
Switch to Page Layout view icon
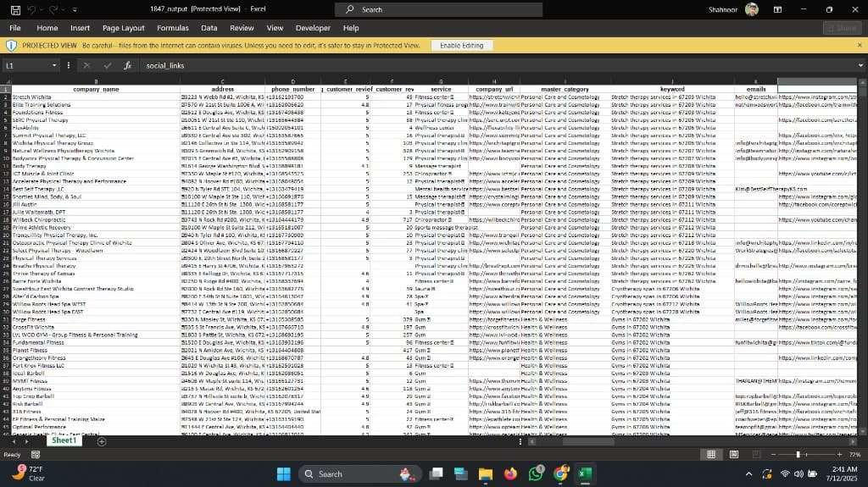coord(734,454)
